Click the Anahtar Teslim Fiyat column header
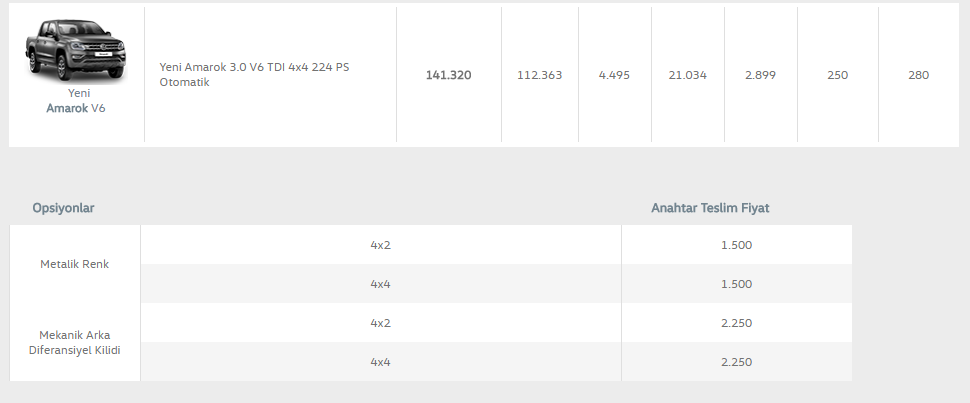 coord(710,208)
